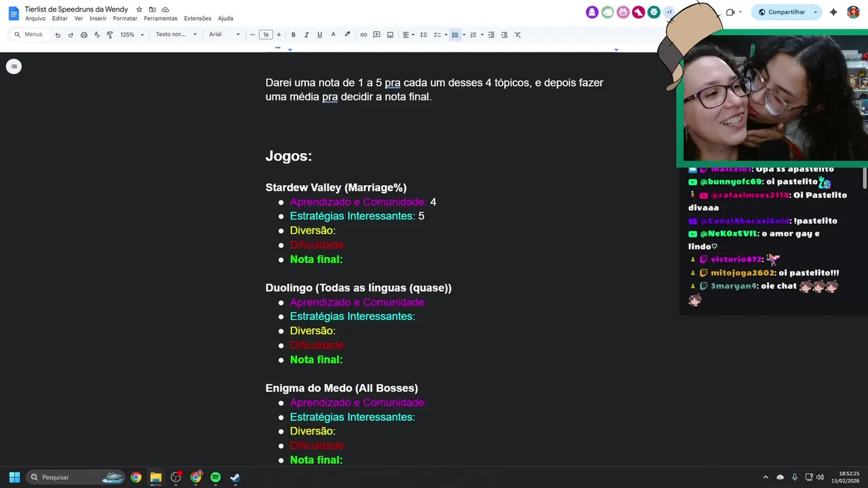Image resolution: width=868 pixels, height=488 pixels.
Task: Open Steam from the taskbar
Action: (235, 477)
